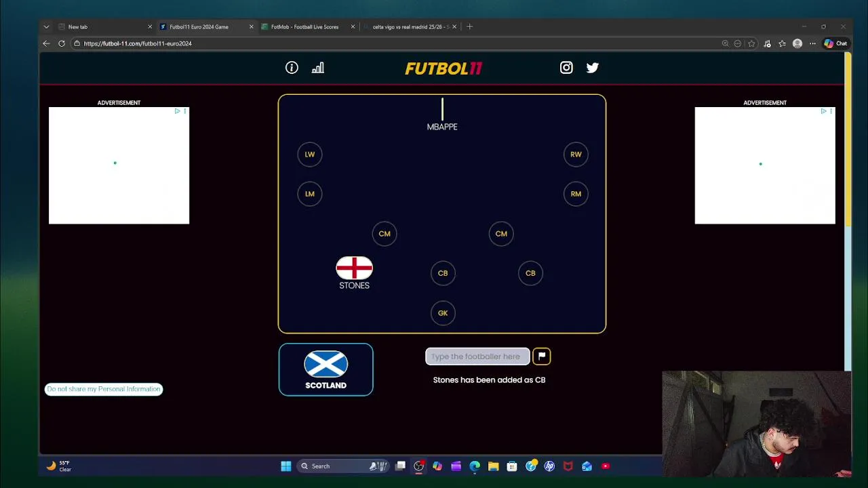This screenshot has width=868, height=488.
Task: Select the GK position slot
Action: (443, 313)
